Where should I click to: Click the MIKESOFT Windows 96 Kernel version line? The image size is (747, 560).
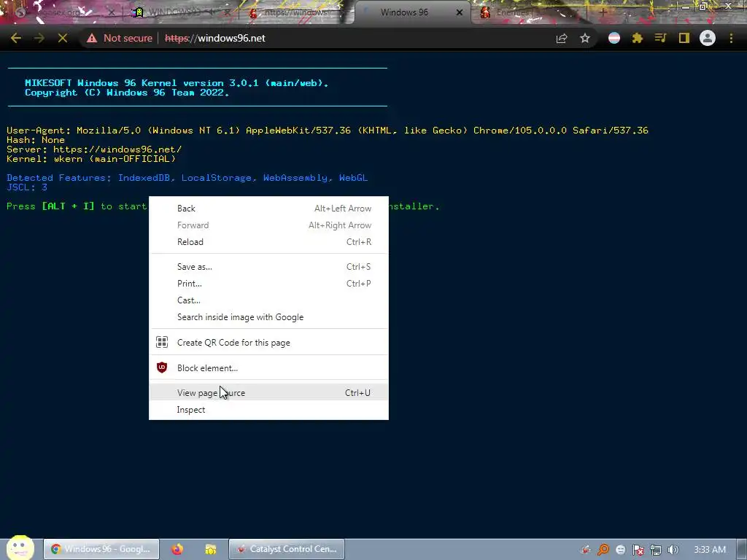pos(177,83)
